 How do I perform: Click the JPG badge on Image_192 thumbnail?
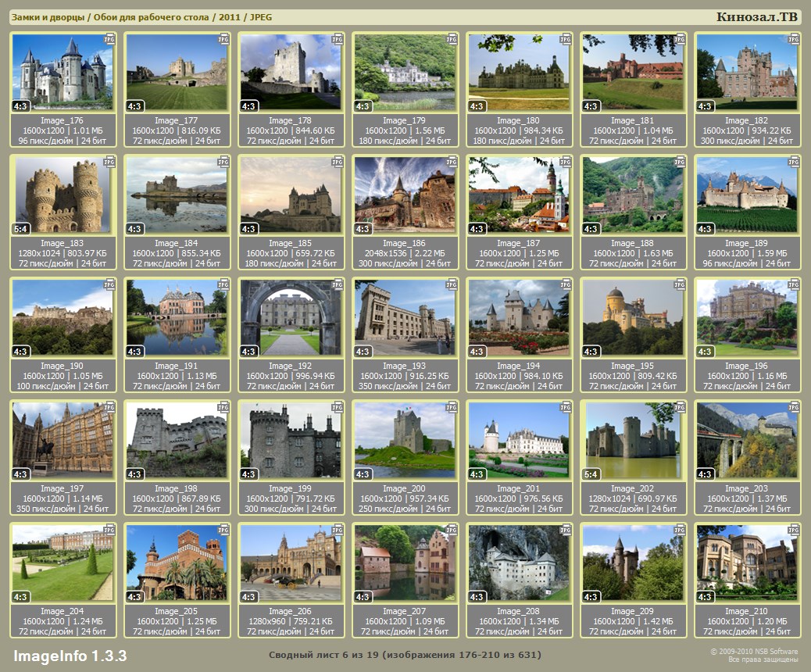click(338, 284)
